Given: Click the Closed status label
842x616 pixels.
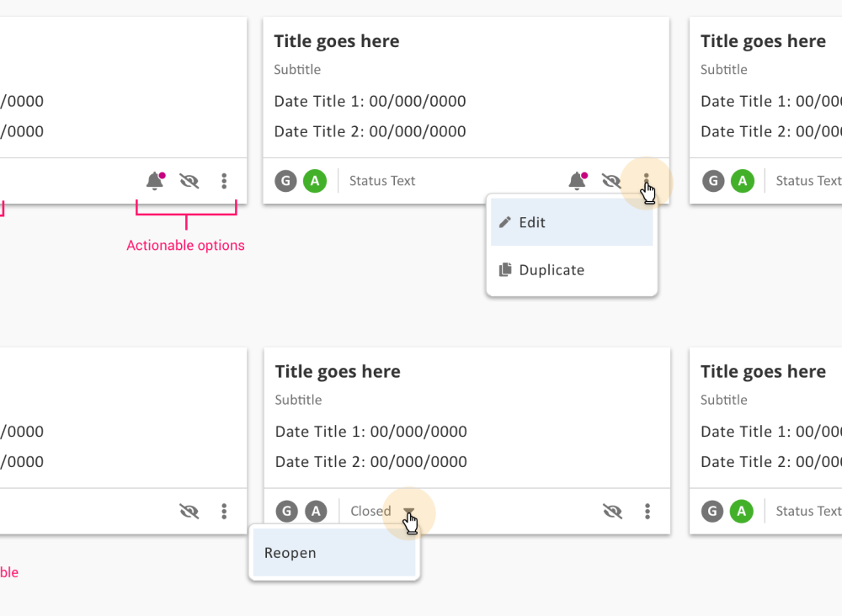Looking at the screenshot, I should click(370, 511).
